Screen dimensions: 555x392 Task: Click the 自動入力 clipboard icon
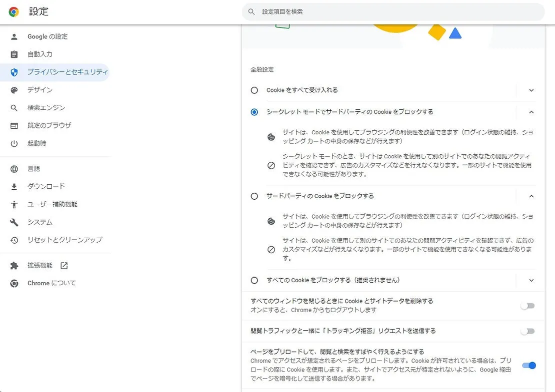14,54
